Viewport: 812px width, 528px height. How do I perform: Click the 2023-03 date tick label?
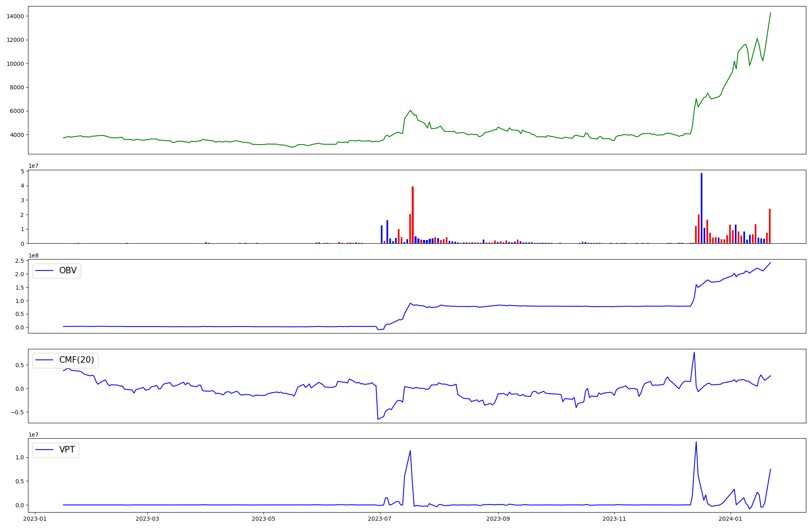[x=147, y=519]
